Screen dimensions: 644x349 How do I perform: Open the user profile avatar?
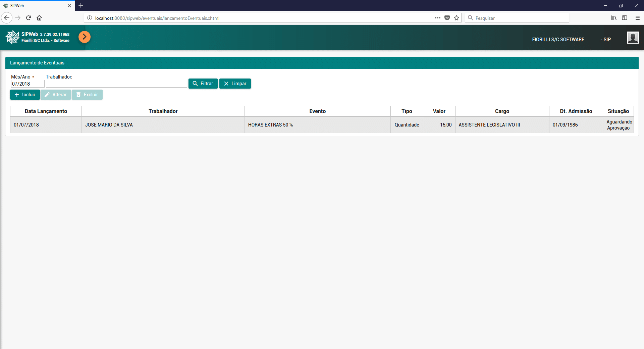coord(633,38)
